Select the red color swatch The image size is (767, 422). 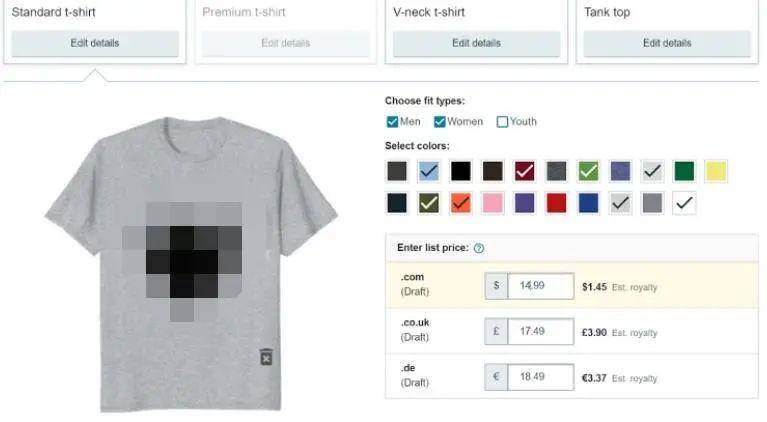tap(556, 203)
